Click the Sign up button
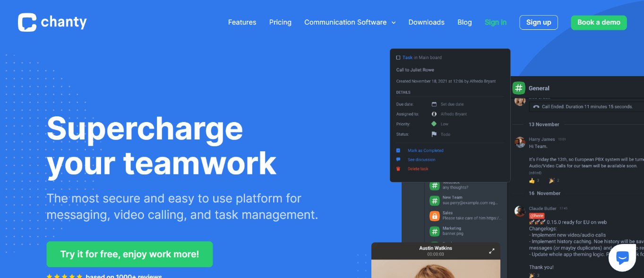This screenshot has width=644, height=278. tap(539, 22)
